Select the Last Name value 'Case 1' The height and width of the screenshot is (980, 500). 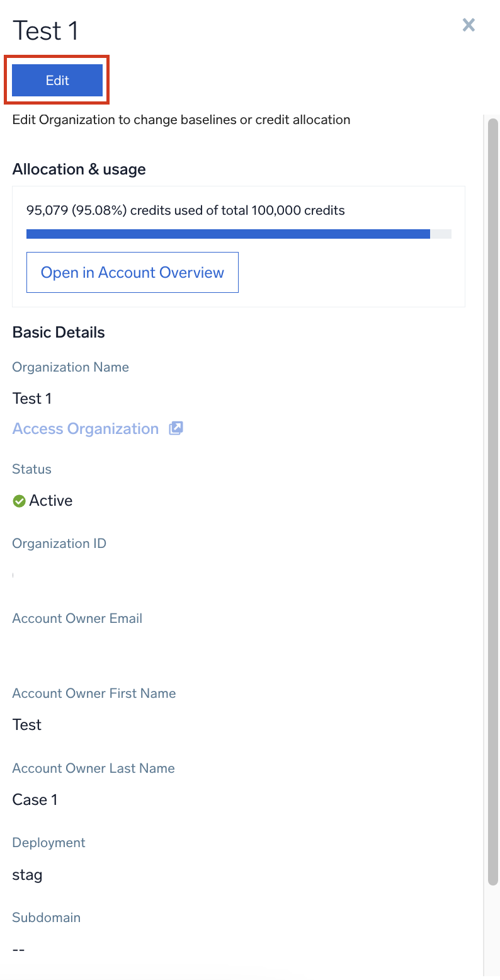tap(35, 800)
